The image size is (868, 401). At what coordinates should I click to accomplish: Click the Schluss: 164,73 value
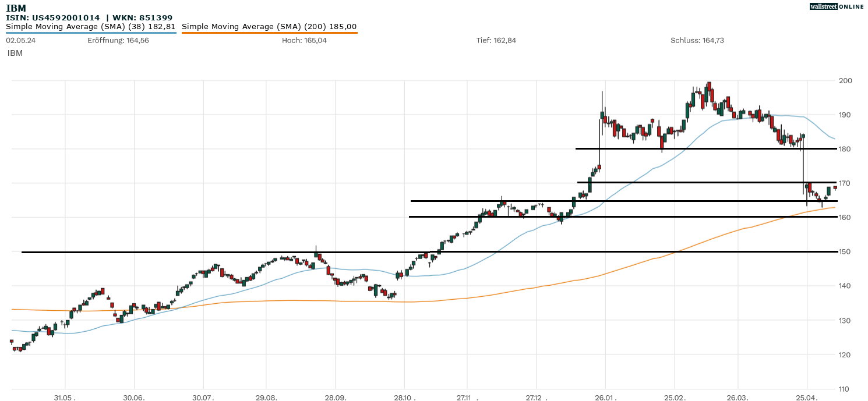[x=697, y=41]
